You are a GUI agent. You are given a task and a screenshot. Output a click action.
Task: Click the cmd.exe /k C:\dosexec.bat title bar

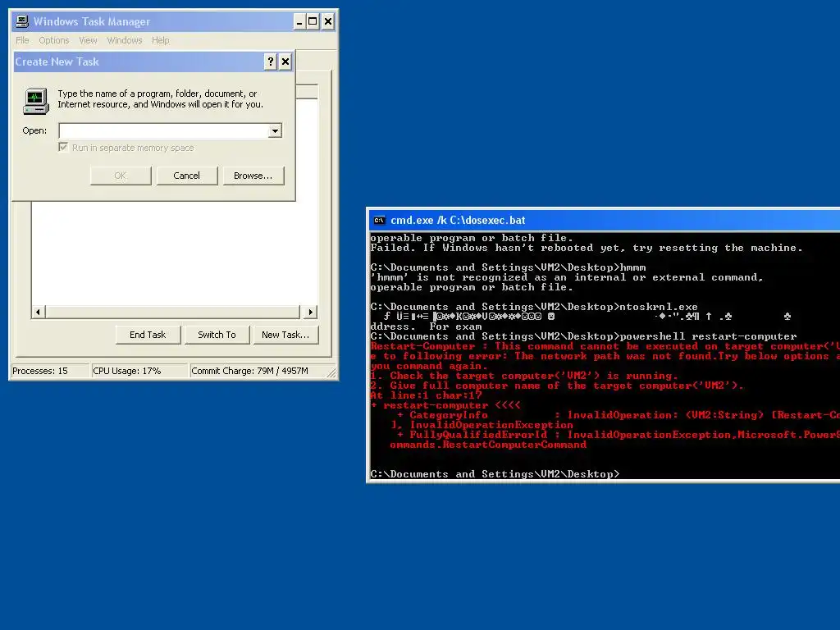[605, 220]
